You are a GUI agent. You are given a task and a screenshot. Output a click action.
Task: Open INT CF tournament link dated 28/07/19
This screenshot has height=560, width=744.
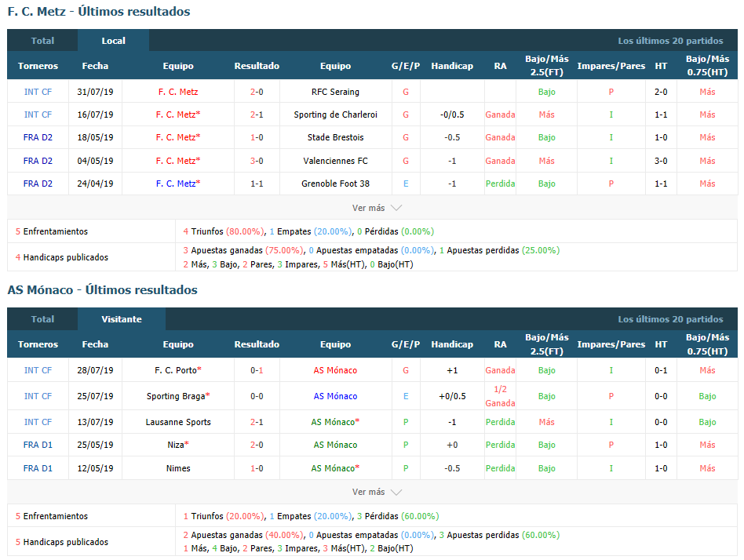click(38, 370)
